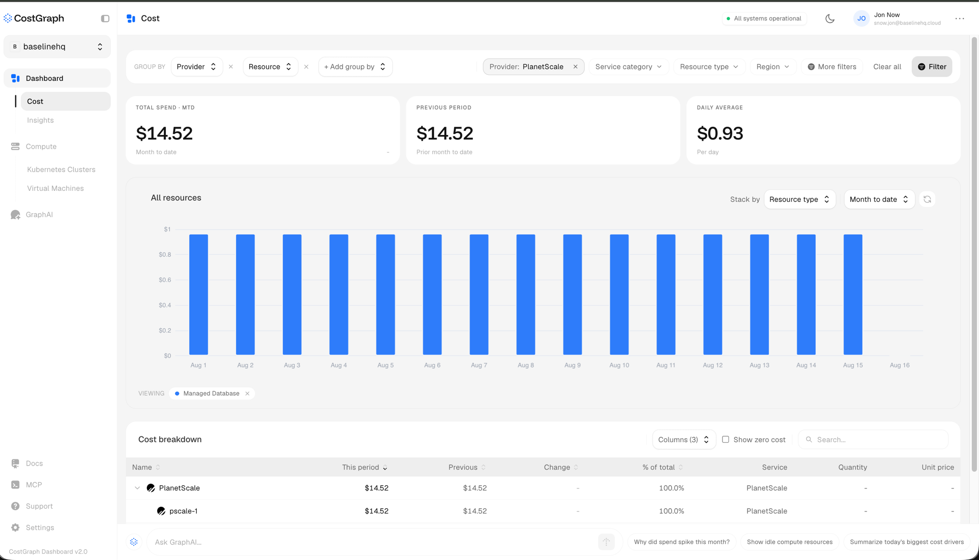Click All systems operational status badge
Image resolution: width=979 pixels, height=560 pixels.
764,19
